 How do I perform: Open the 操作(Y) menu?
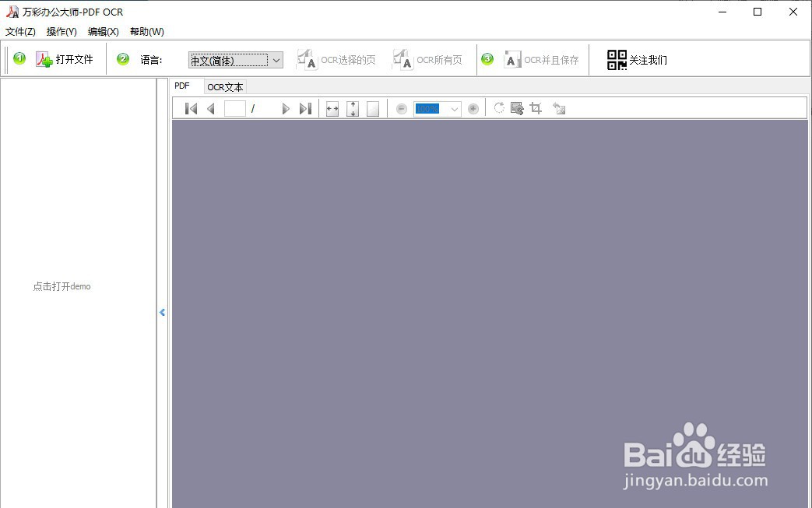click(x=62, y=32)
